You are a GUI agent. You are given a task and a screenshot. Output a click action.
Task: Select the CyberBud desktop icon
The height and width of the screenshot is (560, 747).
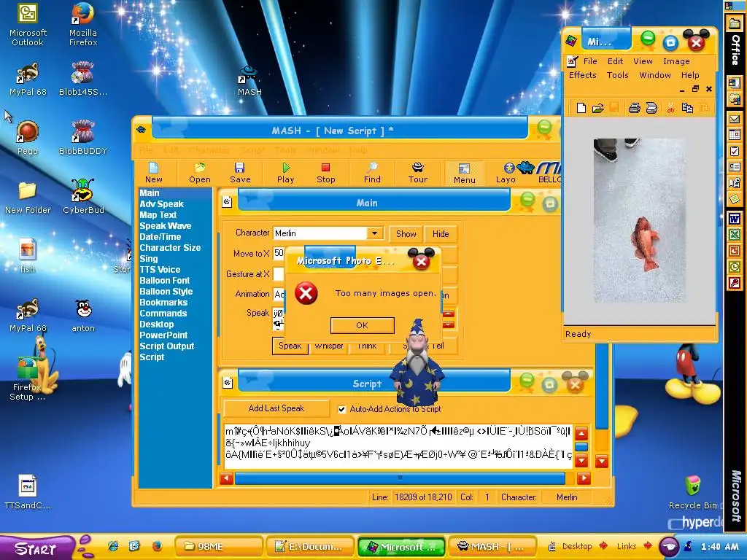[83, 196]
